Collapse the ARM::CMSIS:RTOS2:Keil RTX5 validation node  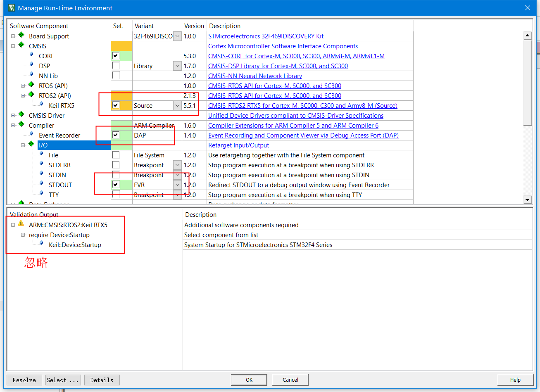(13, 225)
